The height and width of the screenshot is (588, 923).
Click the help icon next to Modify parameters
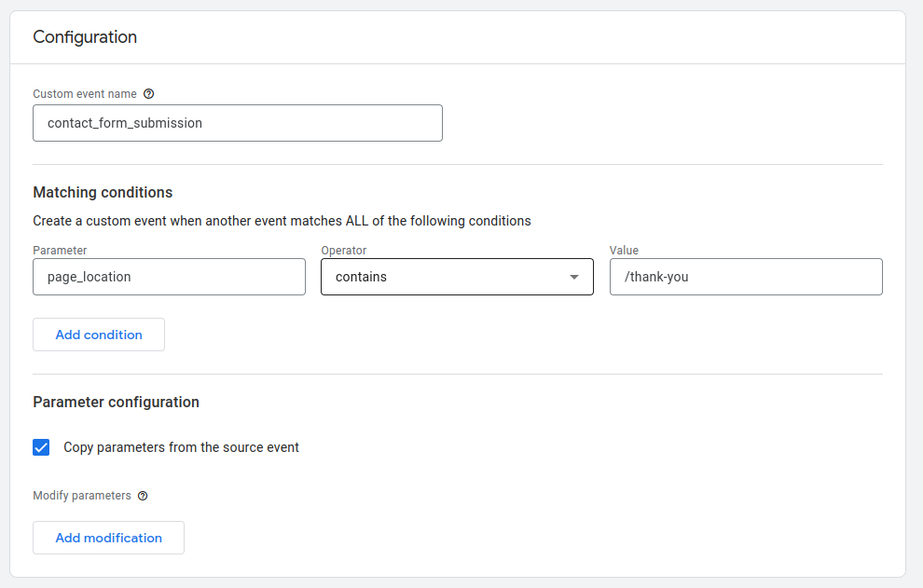point(143,496)
